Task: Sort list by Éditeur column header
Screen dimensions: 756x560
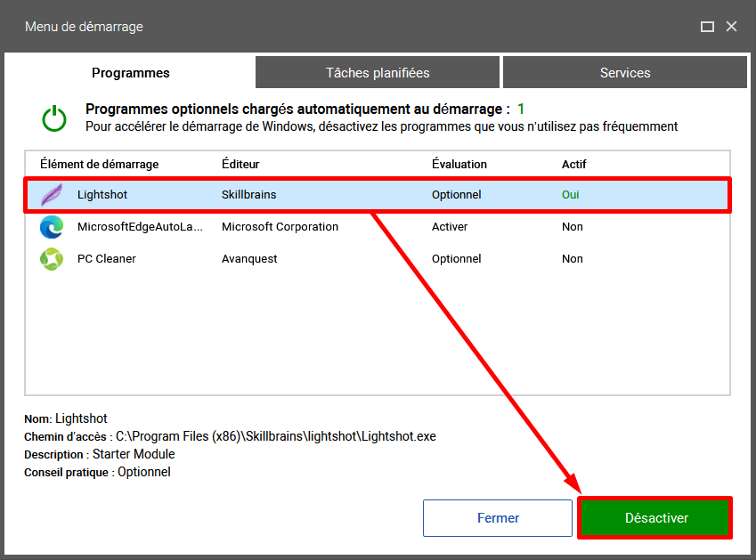Action: 240,165
